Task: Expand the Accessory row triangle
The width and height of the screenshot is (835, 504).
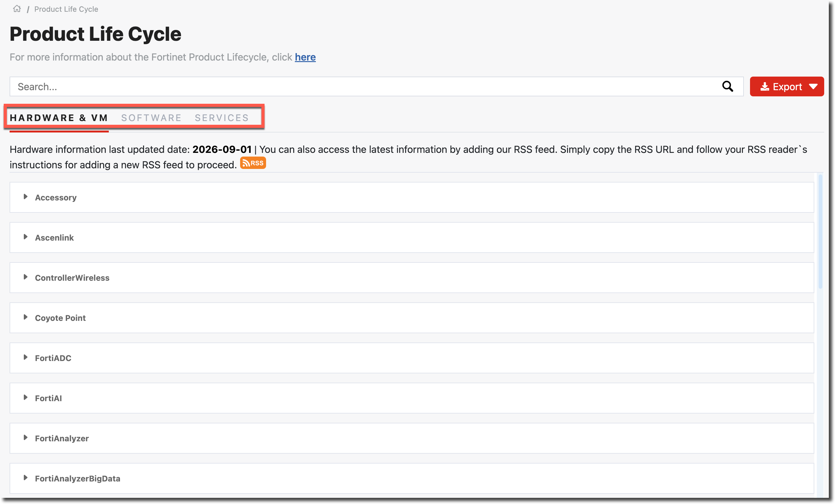Action: (25, 197)
